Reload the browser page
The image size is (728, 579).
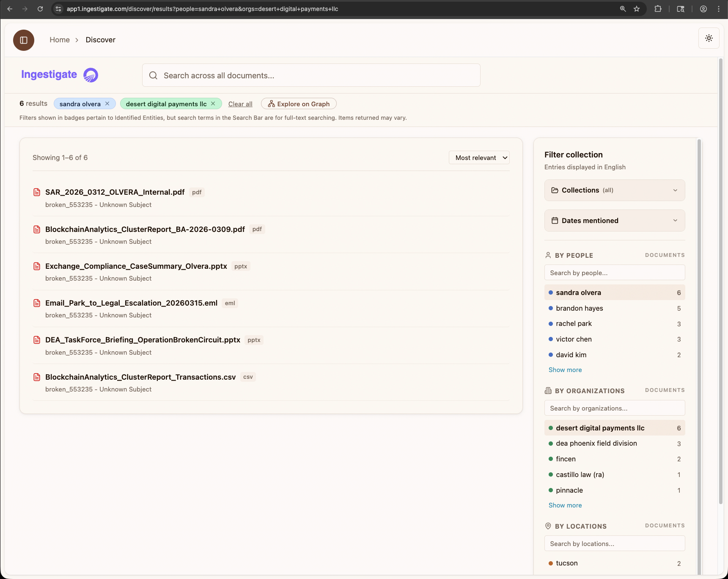click(x=40, y=9)
